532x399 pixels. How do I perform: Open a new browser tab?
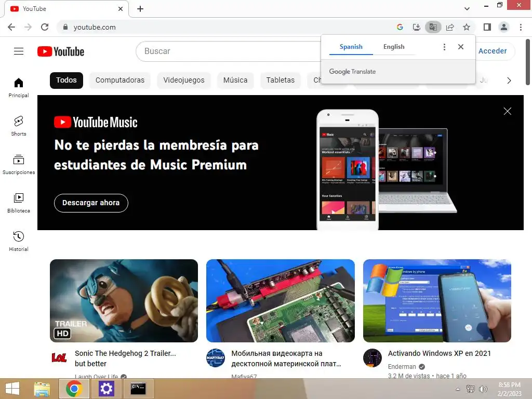pos(140,9)
